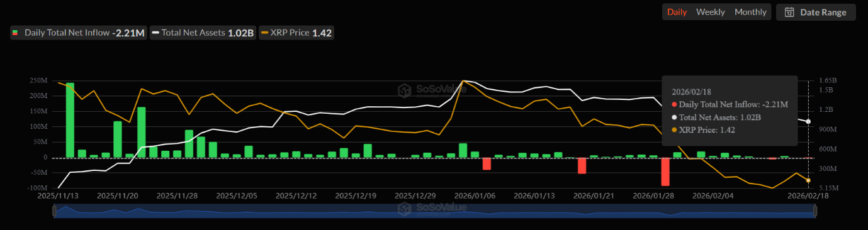
Task: Click the orange XRP price point at 2026/02/18
Action: 808,180
